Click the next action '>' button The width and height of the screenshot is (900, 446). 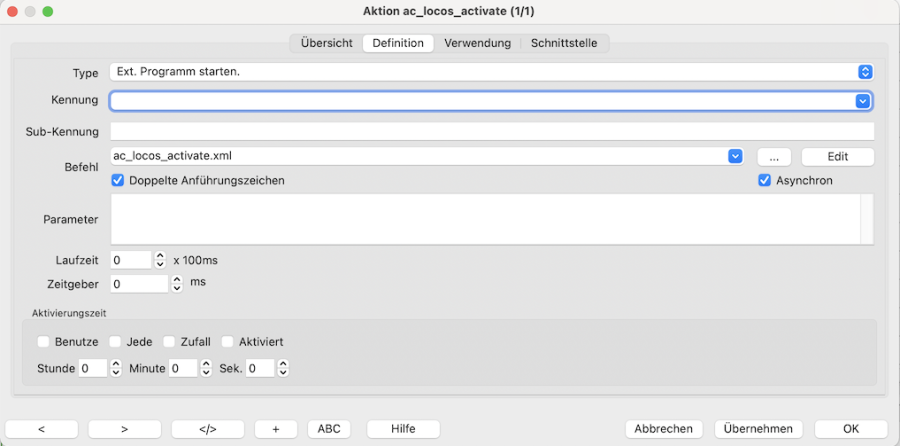(x=124, y=429)
